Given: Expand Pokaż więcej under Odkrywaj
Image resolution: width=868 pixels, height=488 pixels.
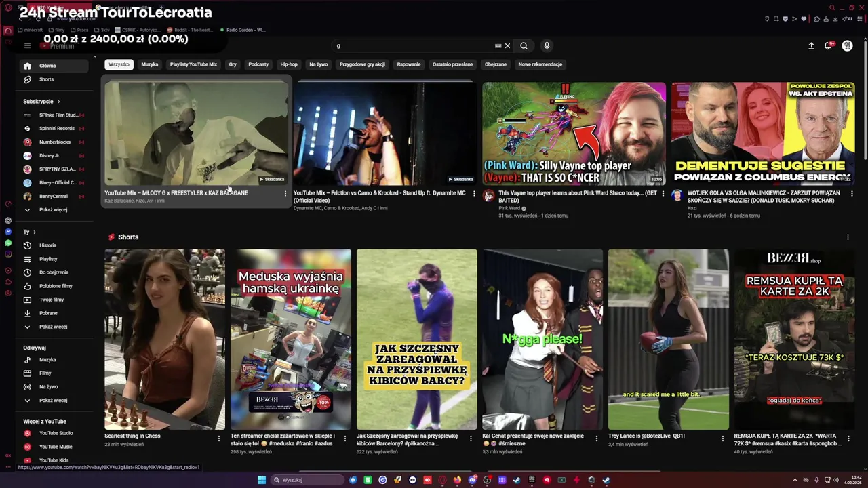Looking at the screenshot, I should point(54,401).
